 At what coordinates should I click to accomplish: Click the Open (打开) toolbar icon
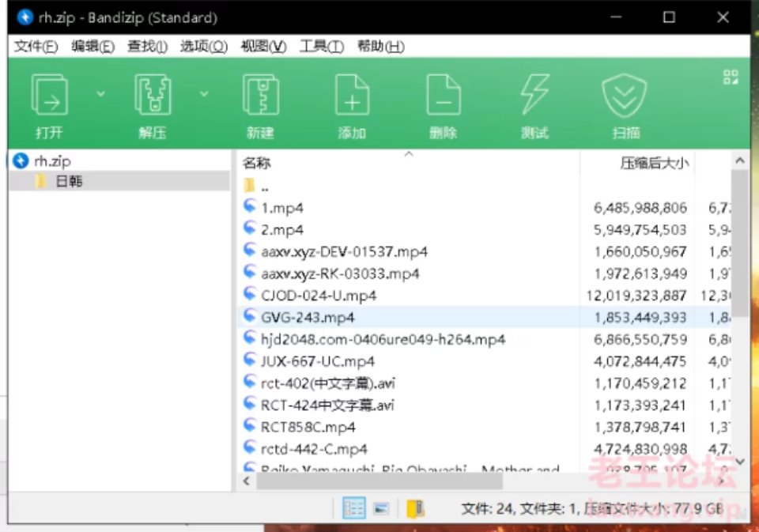49,95
